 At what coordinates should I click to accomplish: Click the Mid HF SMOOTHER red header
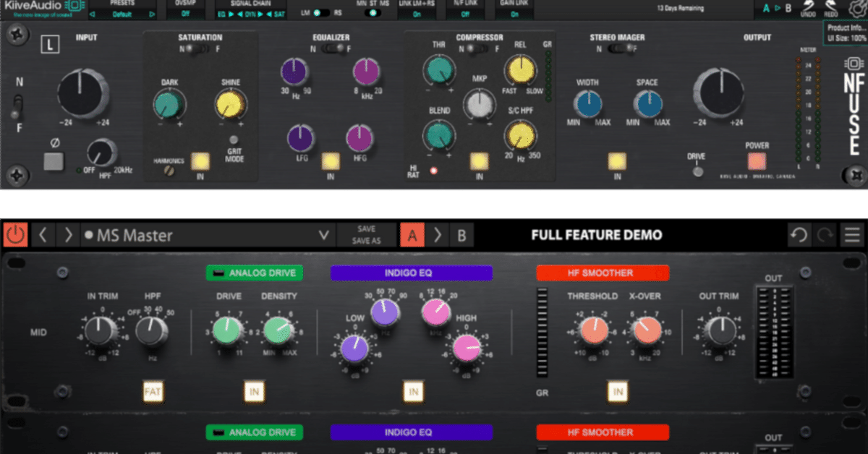(603, 273)
